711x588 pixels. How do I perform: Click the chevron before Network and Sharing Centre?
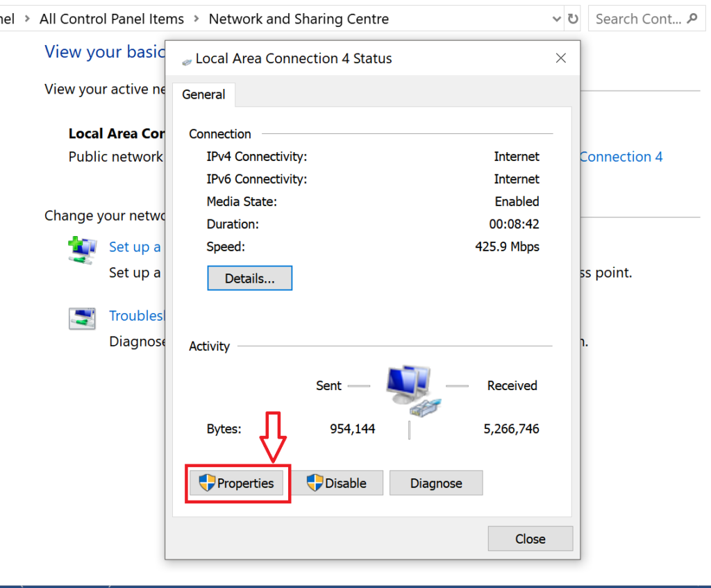(x=196, y=19)
